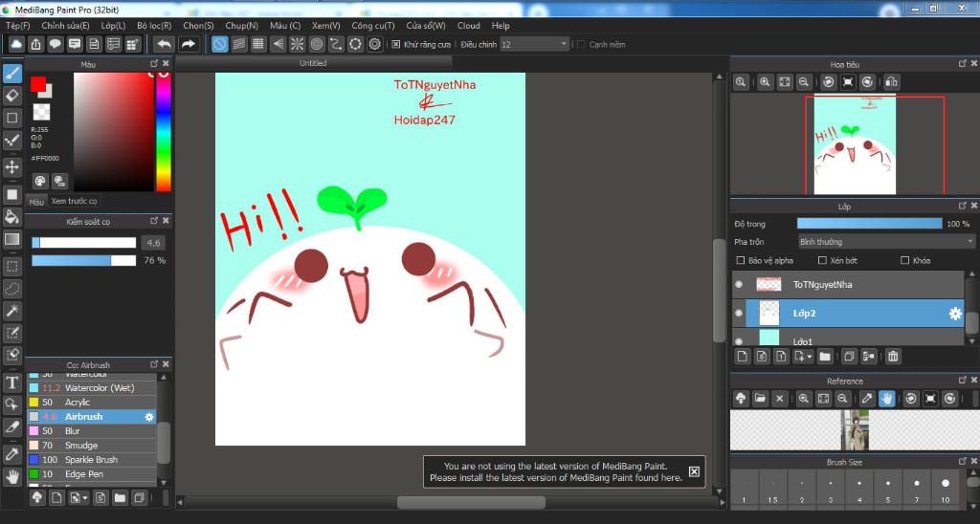
Task: Duplicate the current layer
Action: pos(849,357)
